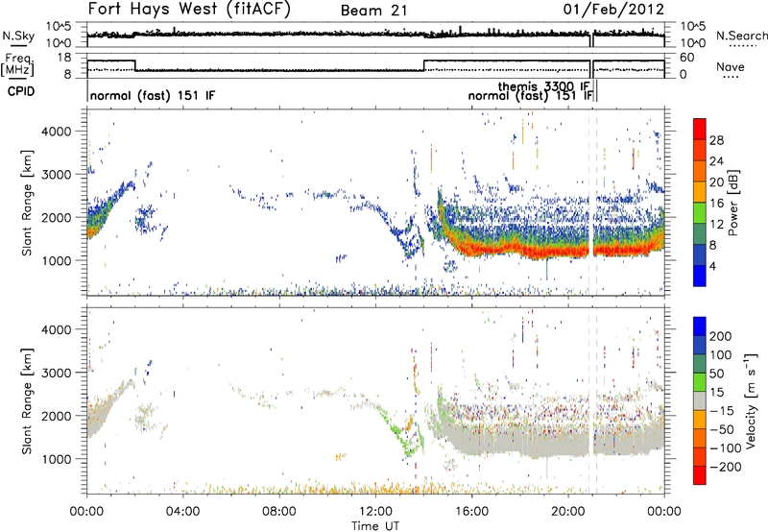Click the "100" label on the Velocity colorbar
The height and width of the screenshot is (532, 768).
point(721,354)
